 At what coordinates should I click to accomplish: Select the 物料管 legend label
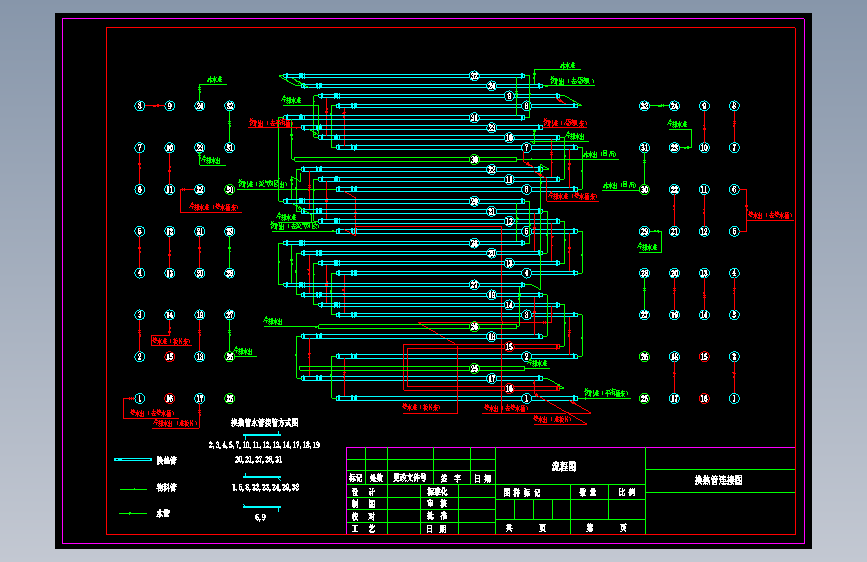click(x=166, y=487)
